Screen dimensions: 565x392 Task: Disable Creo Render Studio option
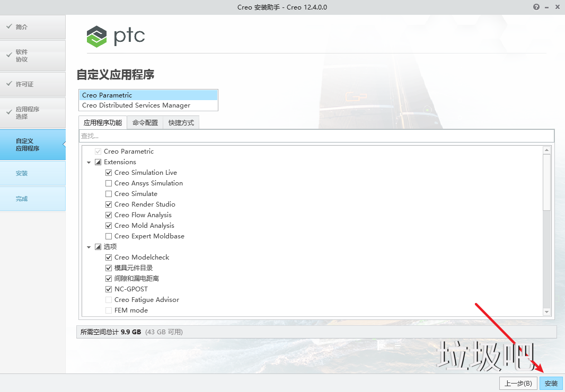coord(109,204)
